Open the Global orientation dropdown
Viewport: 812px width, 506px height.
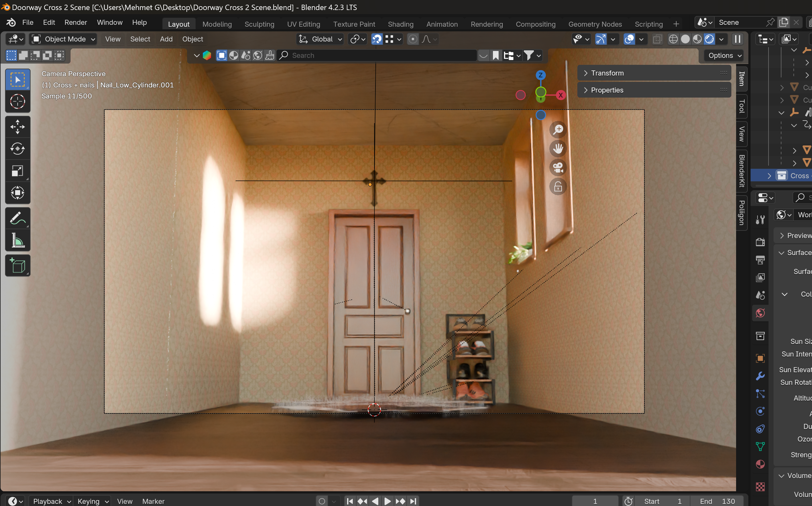[321, 39]
